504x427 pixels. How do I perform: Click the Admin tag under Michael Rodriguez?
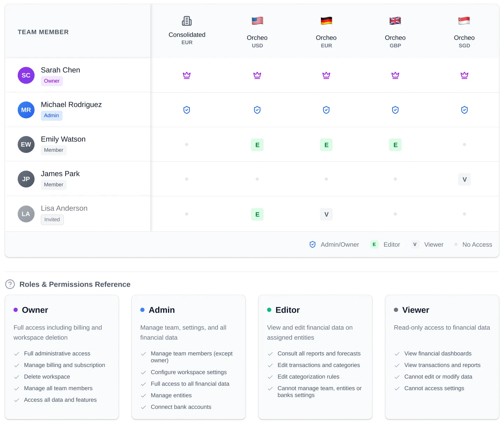click(52, 115)
